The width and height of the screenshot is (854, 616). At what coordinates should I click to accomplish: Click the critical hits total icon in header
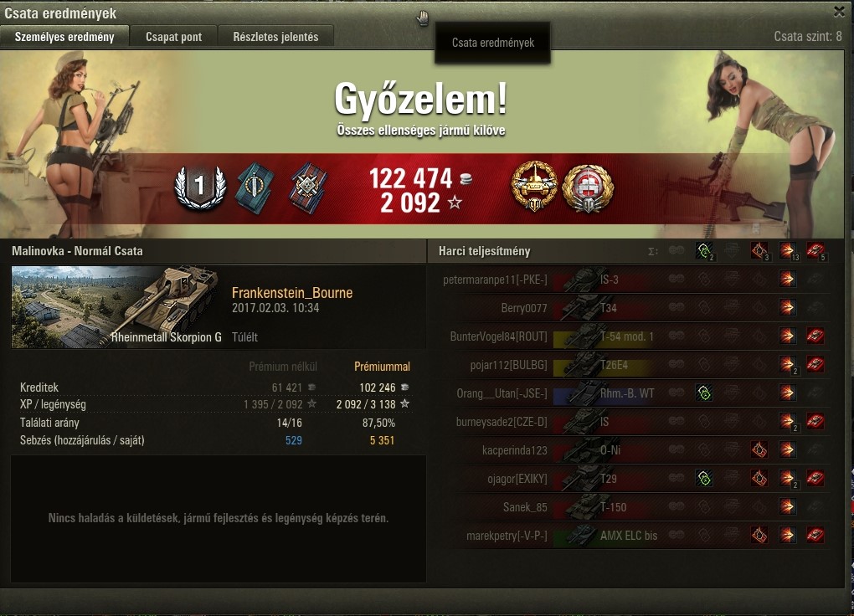click(x=759, y=251)
